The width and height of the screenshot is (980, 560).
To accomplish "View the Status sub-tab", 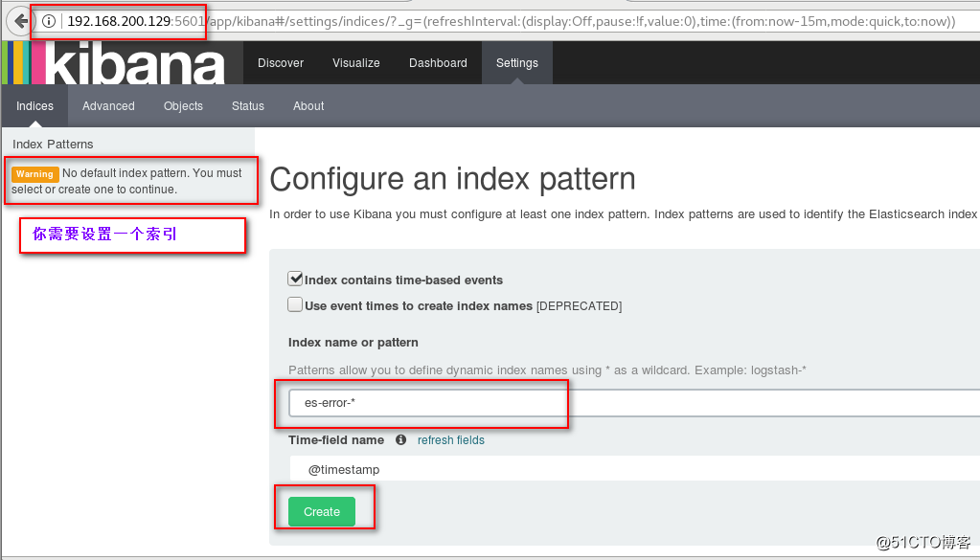I will (x=248, y=106).
